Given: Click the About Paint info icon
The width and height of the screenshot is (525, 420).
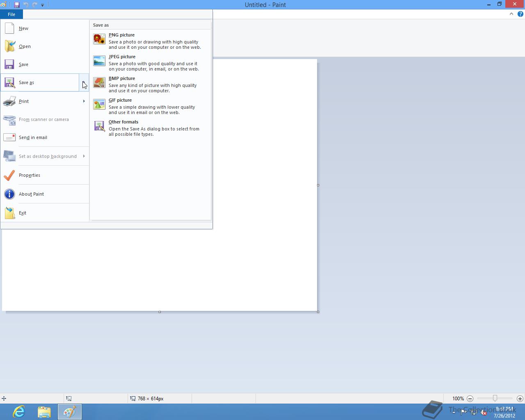Looking at the screenshot, I should (x=9, y=194).
